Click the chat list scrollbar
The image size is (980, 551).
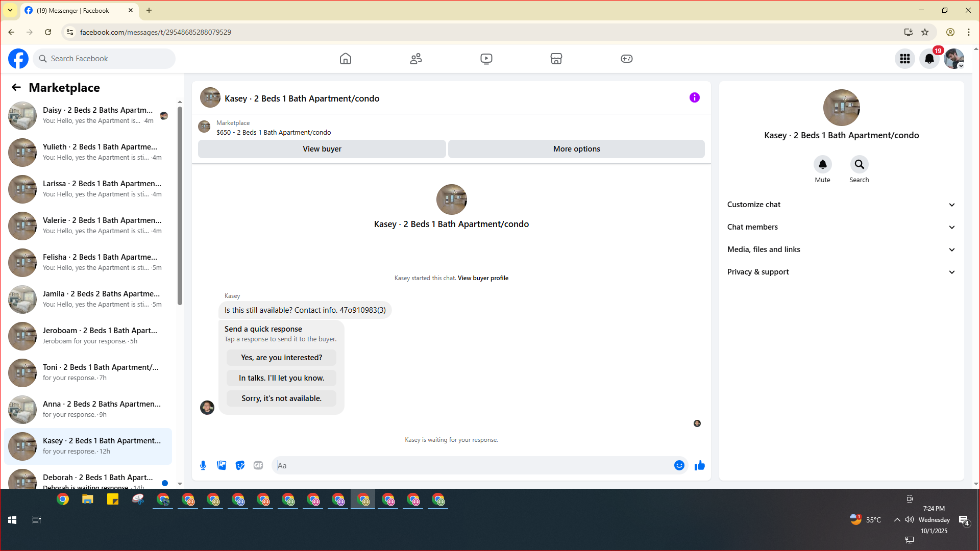point(180,206)
